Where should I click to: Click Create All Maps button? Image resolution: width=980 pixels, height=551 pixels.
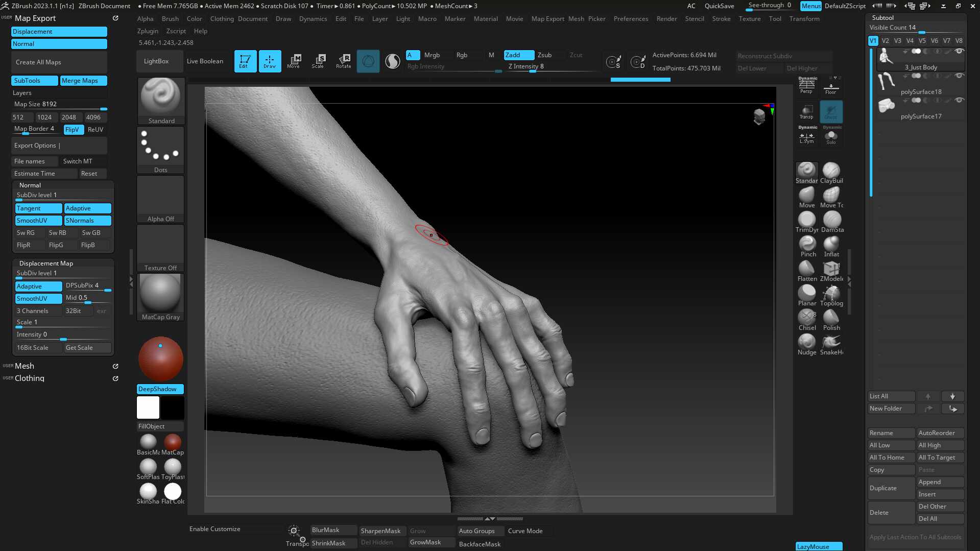pos(59,62)
